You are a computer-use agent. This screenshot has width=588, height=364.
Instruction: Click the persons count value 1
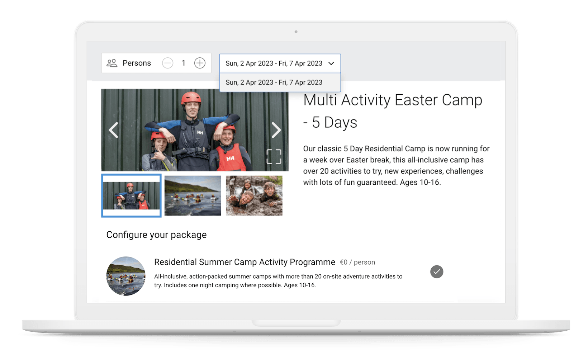[184, 63]
